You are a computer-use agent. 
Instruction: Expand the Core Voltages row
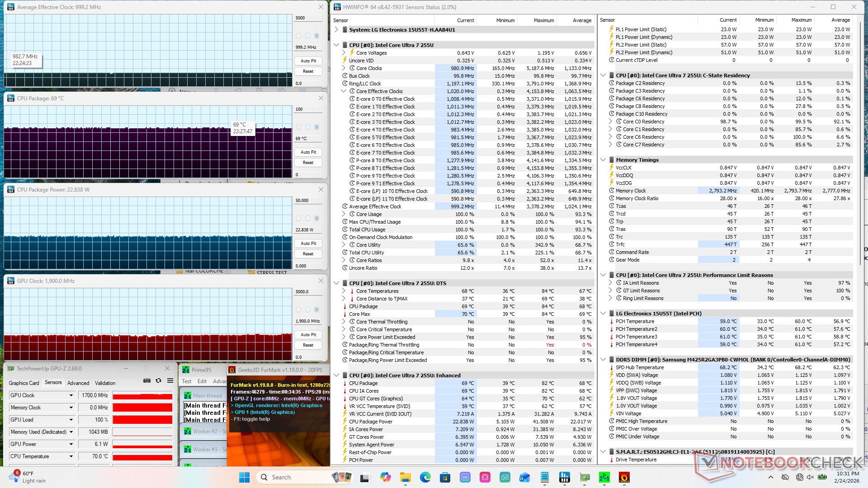pos(344,53)
